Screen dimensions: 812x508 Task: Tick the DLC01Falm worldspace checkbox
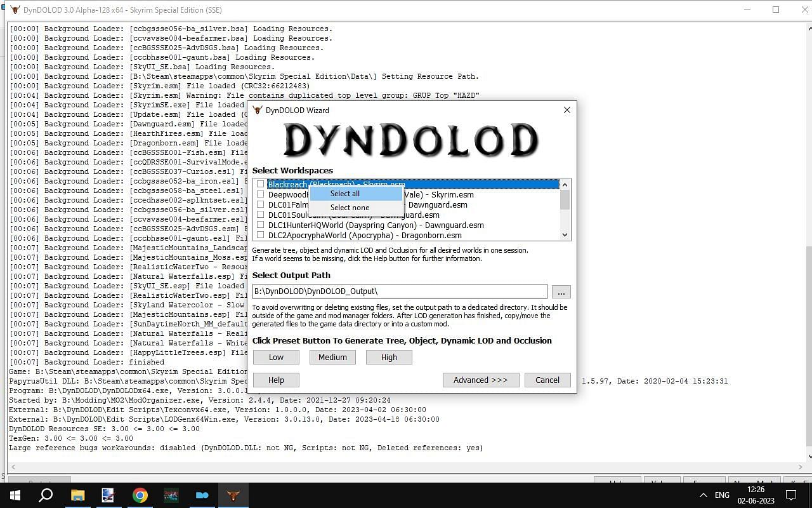(x=260, y=204)
